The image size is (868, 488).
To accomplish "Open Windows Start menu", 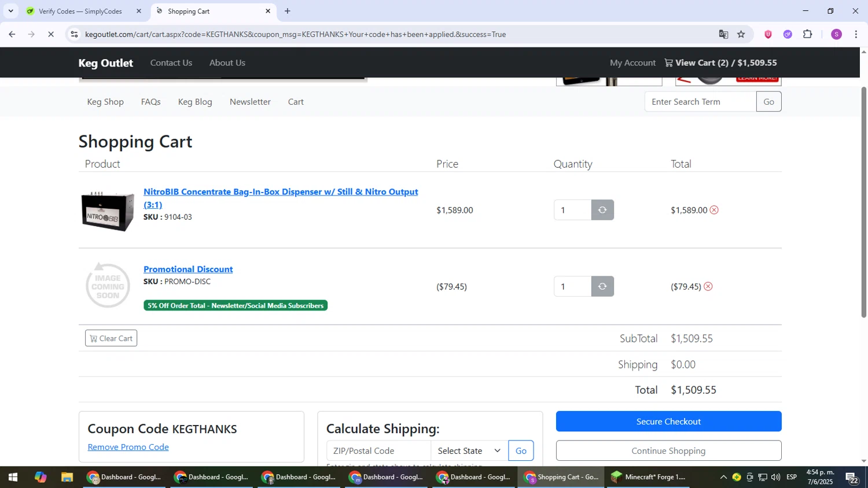I will [13, 477].
